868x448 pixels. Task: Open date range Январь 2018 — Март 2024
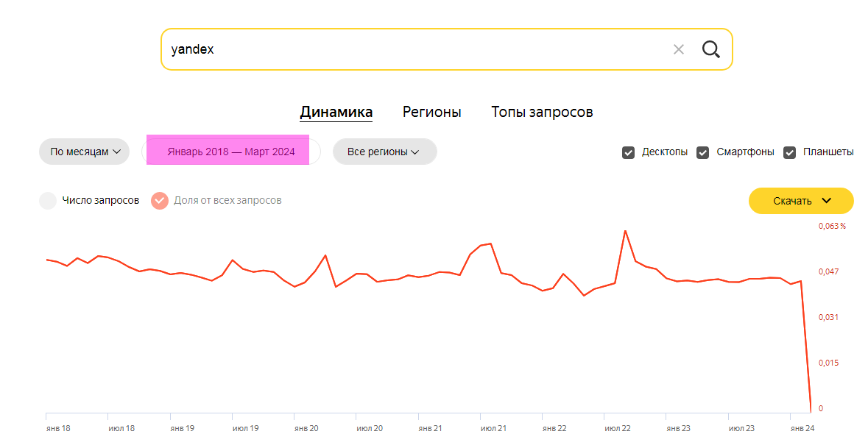pyautogui.click(x=231, y=152)
